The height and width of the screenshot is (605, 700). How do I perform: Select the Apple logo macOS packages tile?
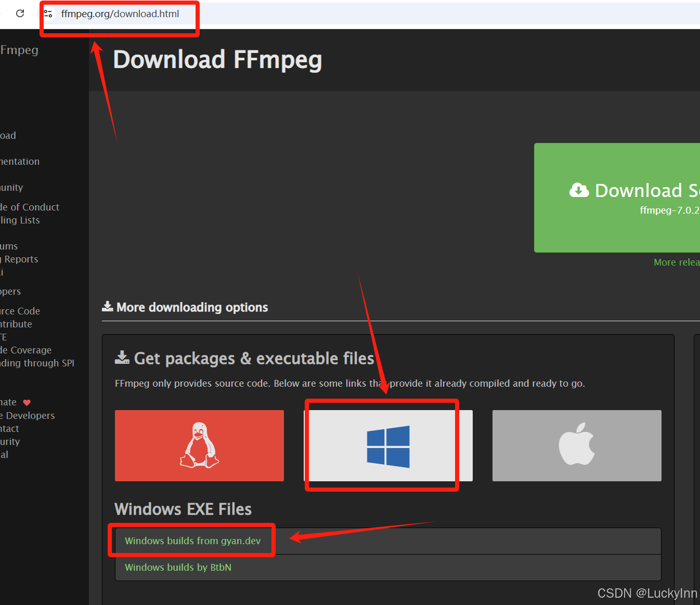pos(577,445)
